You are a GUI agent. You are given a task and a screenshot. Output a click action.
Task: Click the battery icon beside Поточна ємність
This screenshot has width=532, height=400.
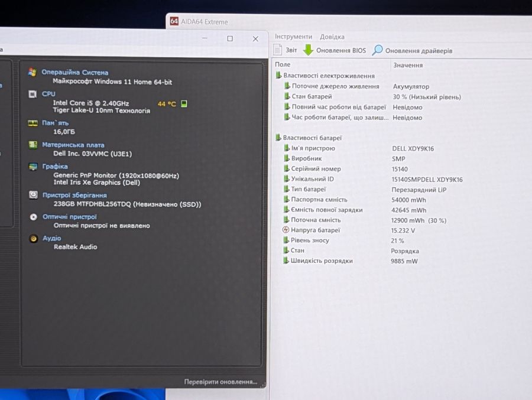(286, 220)
